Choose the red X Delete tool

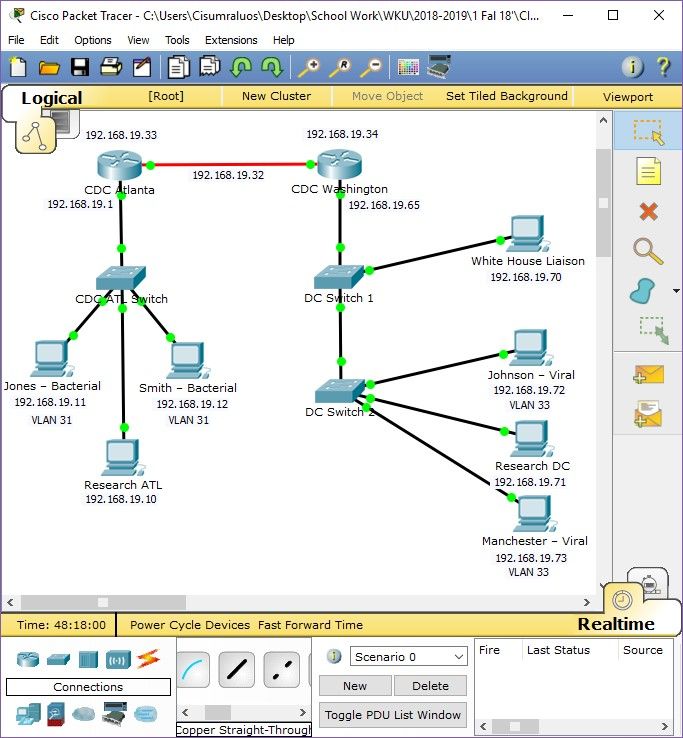click(x=649, y=212)
